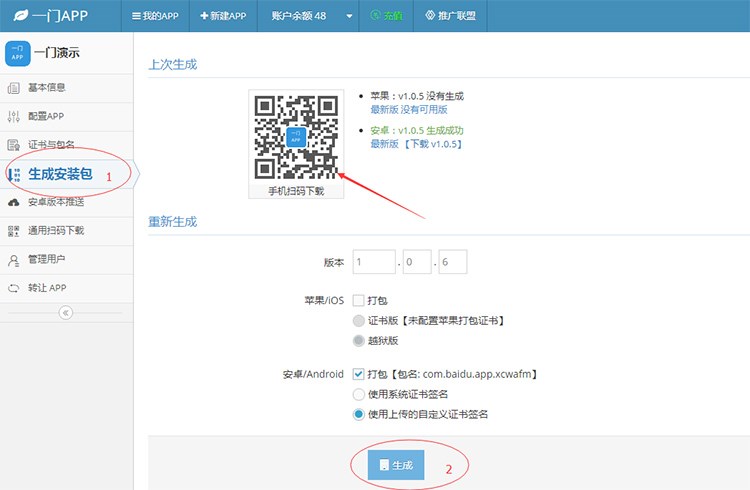Viewport: 750px width, 490px height.
Task: Open the 充值 top-bar item
Action: 386,16
